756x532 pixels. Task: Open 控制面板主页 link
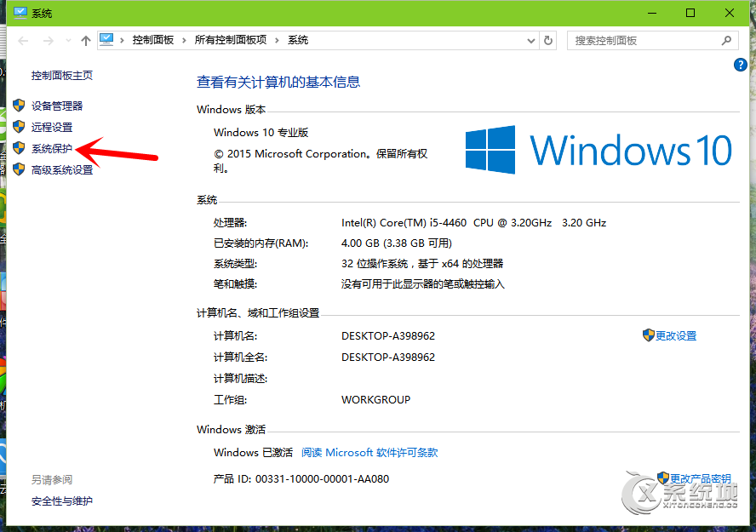[x=61, y=76]
